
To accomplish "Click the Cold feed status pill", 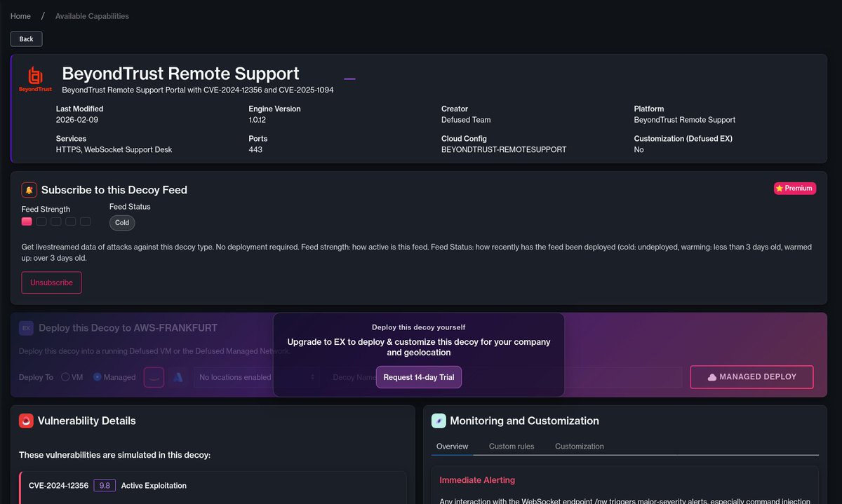I will pos(122,222).
